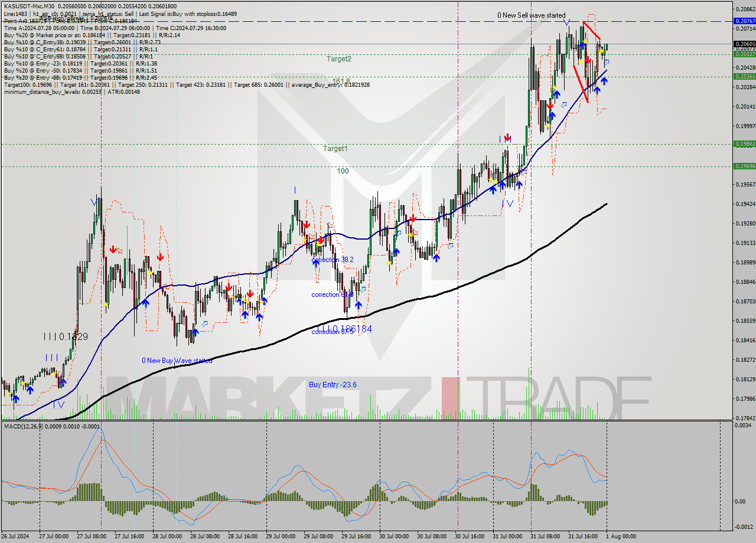The height and width of the screenshot is (543, 756).
Task: Click the blue 0.20767 price tag
Action: (744, 21)
